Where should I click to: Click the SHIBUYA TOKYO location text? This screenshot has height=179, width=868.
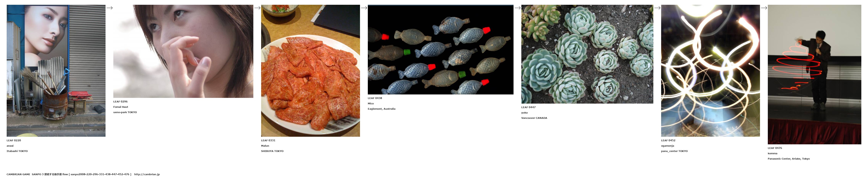tap(272, 151)
